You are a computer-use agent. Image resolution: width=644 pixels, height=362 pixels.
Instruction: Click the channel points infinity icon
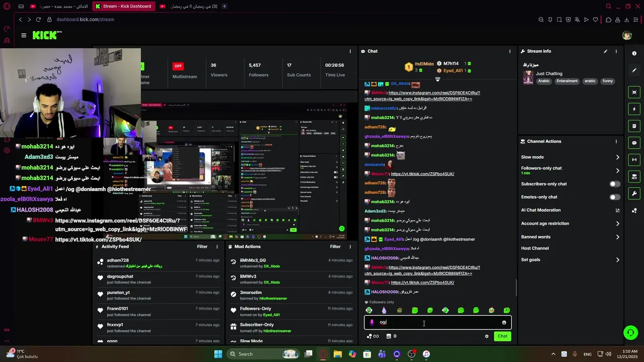tap(372, 336)
